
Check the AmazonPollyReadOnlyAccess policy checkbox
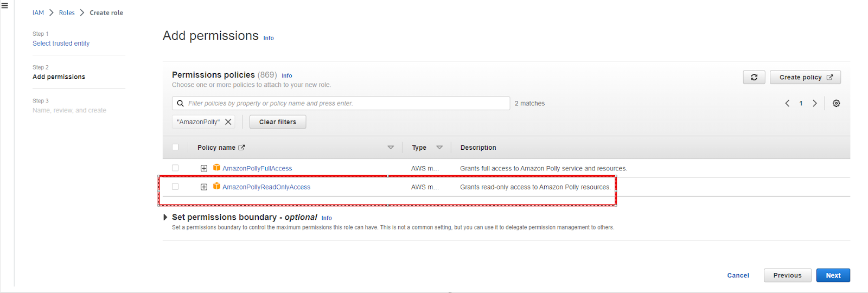(175, 187)
